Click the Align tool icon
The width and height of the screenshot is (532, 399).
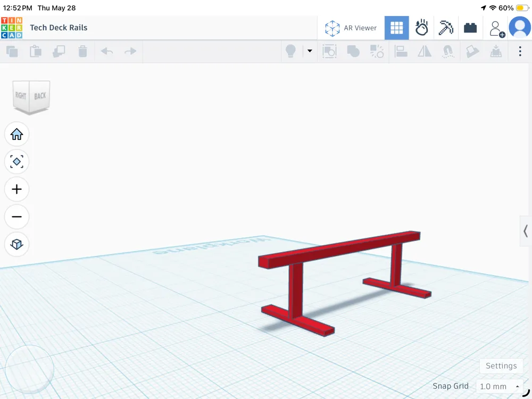point(401,51)
